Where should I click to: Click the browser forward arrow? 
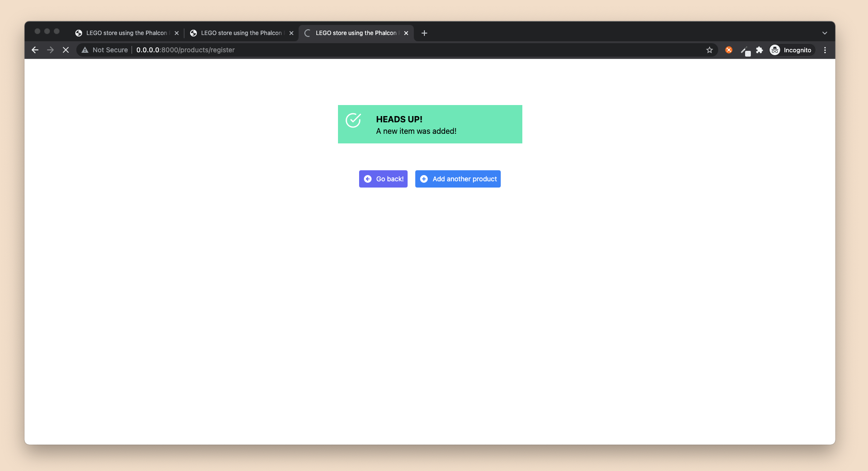pyautogui.click(x=50, y=50)
